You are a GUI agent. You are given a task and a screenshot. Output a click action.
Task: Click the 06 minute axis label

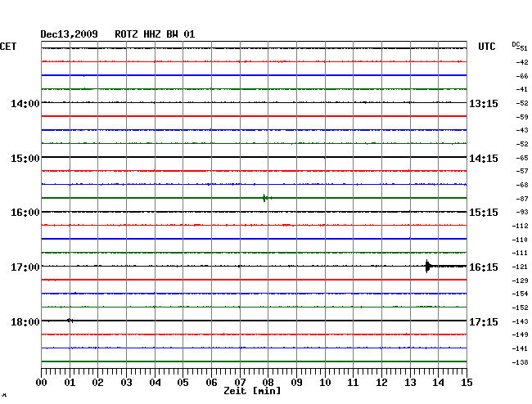click(x=211, y=382)
